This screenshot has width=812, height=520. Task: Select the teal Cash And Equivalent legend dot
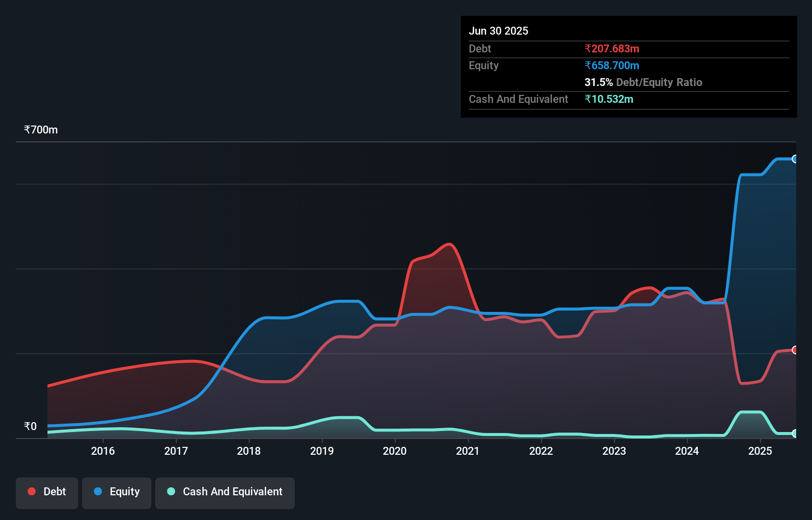(x=171, y=491)
